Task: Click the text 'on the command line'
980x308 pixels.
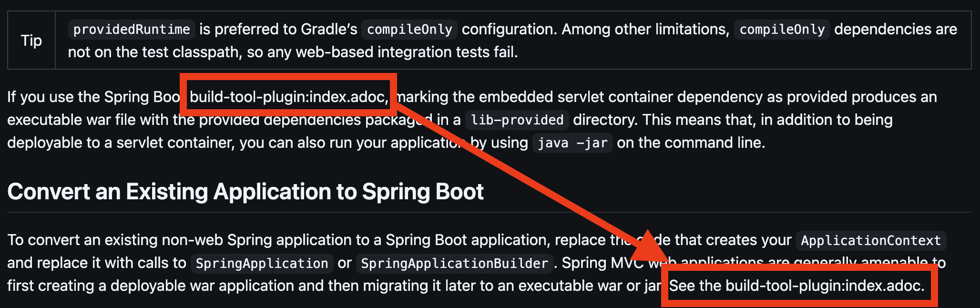Action: [691, 143]
